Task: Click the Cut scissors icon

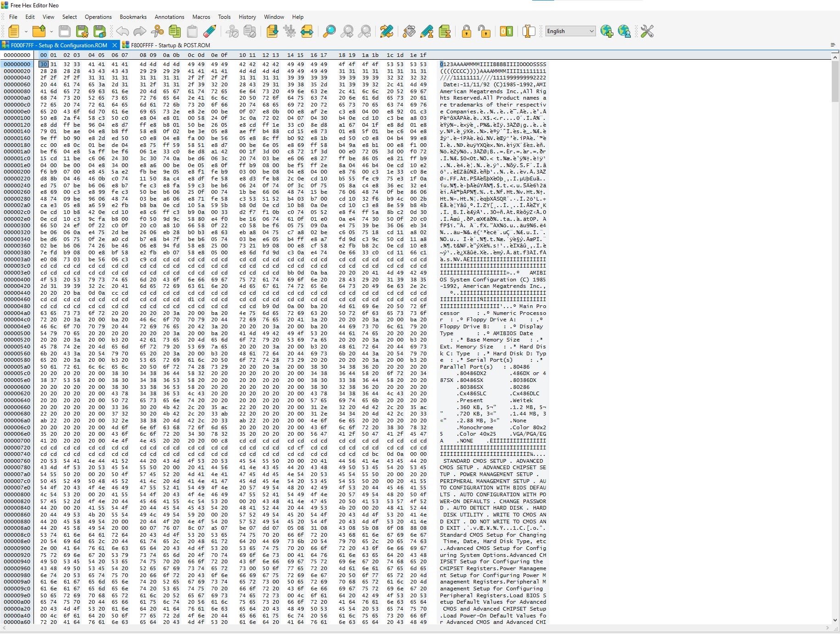Action: (157, 31)
